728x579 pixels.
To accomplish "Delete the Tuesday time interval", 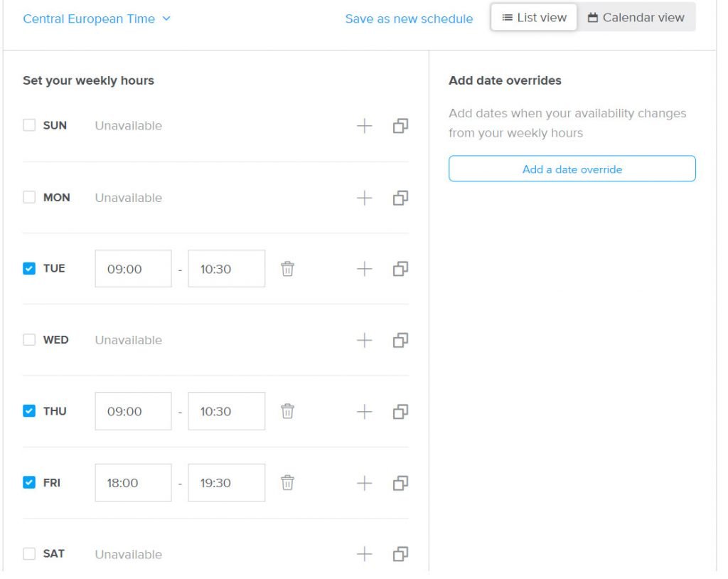I will coord(287,269).
